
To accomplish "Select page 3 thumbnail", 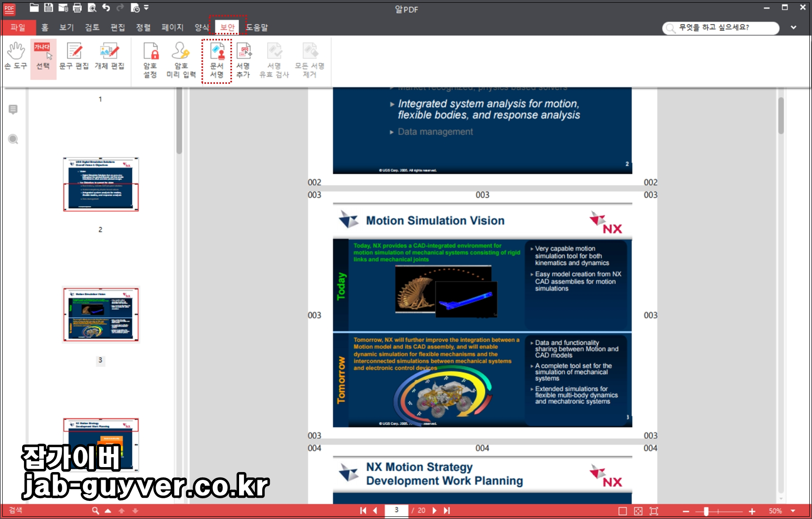I will point(101,314).
